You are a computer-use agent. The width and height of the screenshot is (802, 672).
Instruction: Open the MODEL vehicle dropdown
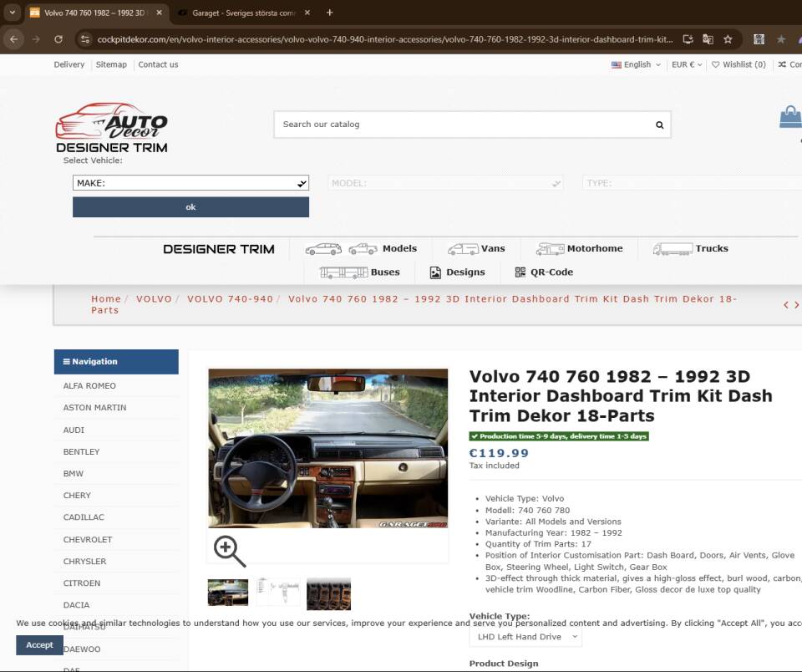click(445, 183)
